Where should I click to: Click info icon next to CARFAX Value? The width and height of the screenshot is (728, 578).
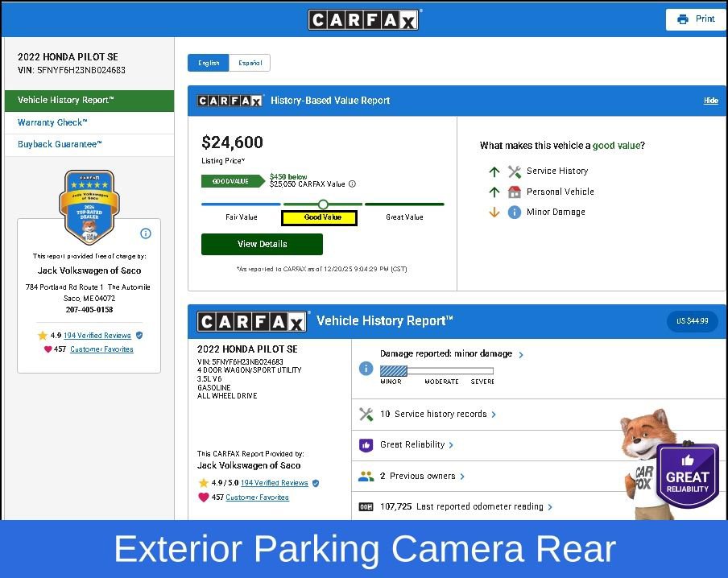point(352,184)
